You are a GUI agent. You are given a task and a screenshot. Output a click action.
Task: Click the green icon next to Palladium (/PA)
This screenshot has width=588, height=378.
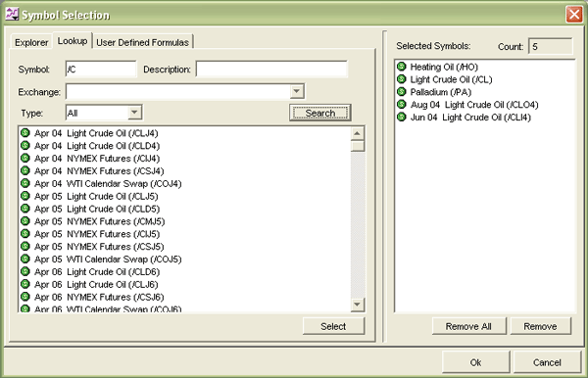pyautogui.click(x=401, y=92)
